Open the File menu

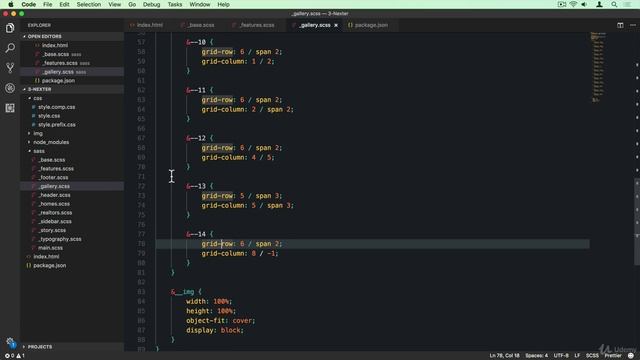coord(47,4)
